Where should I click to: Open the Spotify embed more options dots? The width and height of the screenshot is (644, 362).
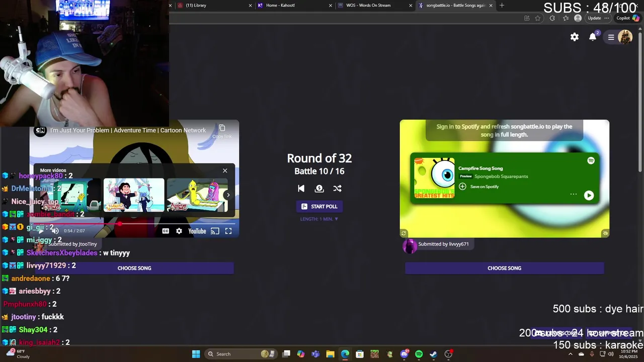(573, 195)
